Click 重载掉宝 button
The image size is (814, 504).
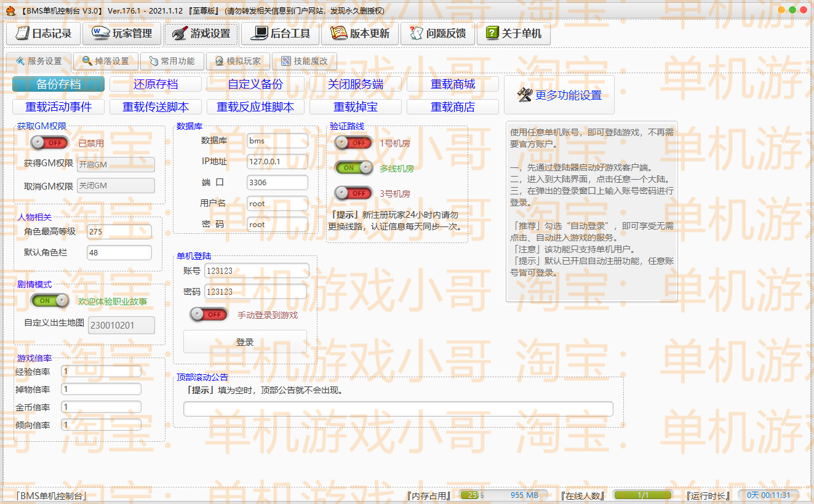[x=356, y=107]
